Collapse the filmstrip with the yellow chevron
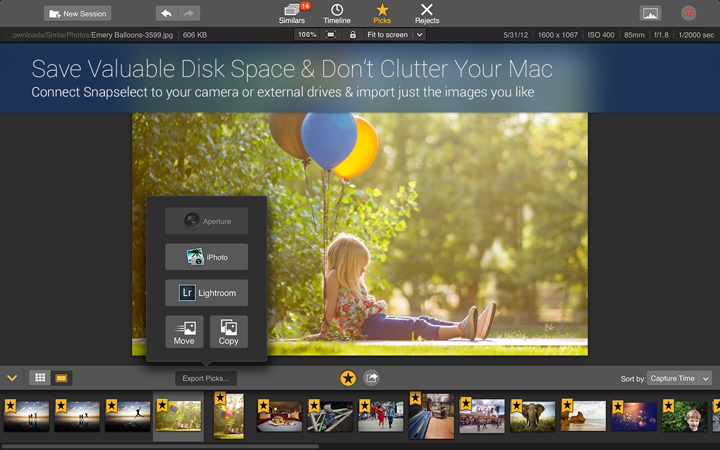This screenshot has height=450, width=720. tap(12, 378)
